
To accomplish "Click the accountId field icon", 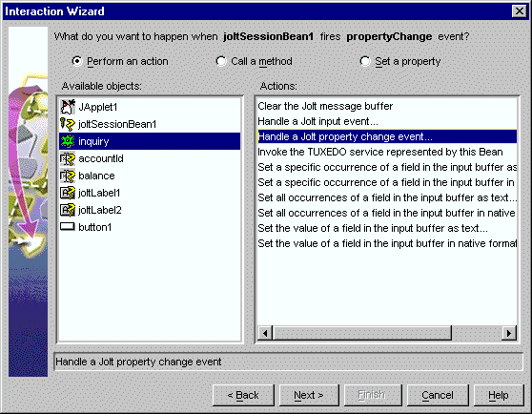I will tap(68, 158).
